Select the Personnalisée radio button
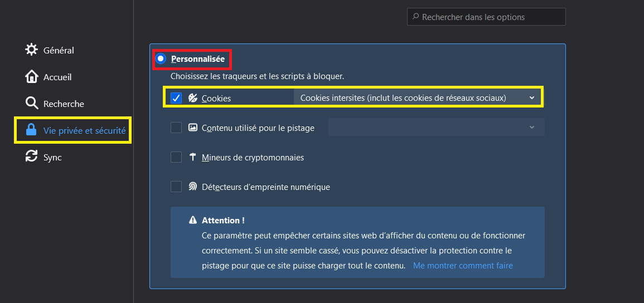The width and height of the screenshot is (644, 303). click(161, 58)
